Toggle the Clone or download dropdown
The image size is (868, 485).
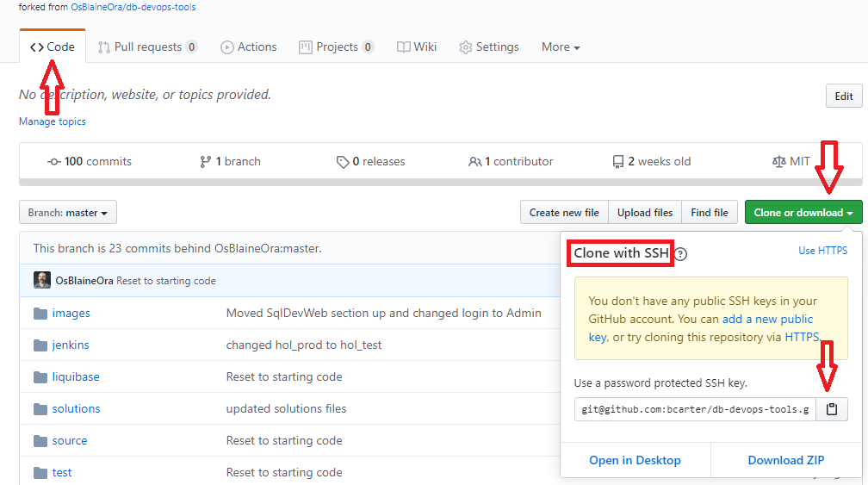[x=803, y=213]
